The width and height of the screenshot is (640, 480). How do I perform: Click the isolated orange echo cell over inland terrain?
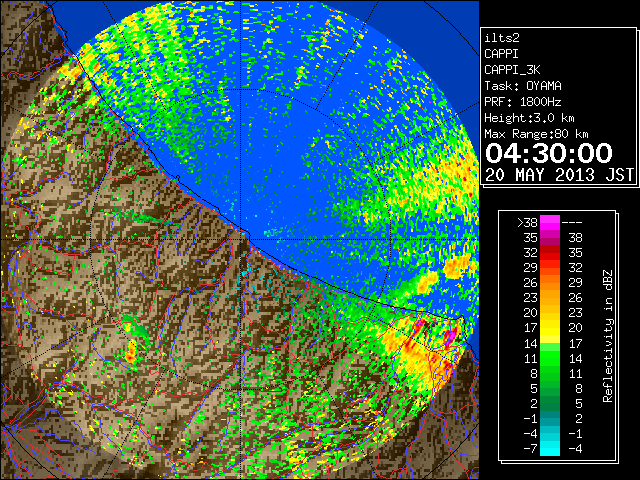pos(130,353)
